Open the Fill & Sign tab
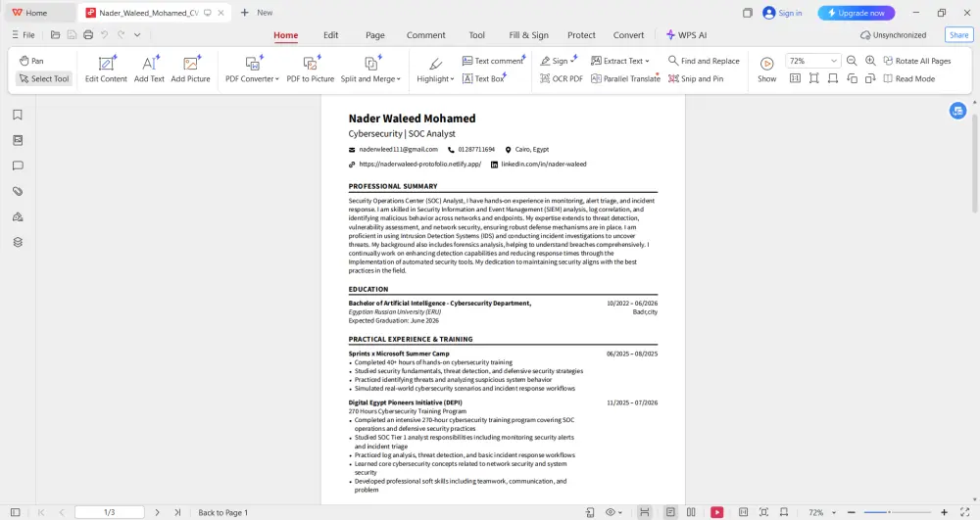 [529, 35]
